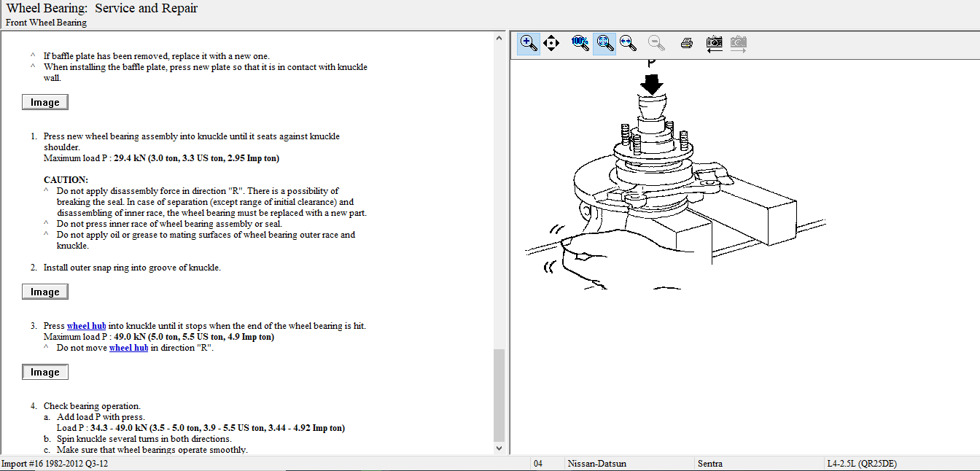Click 'Nissan-Datsun' in the status bar
Viewport: 980px width, 471px height.
(x=597, y=464)
